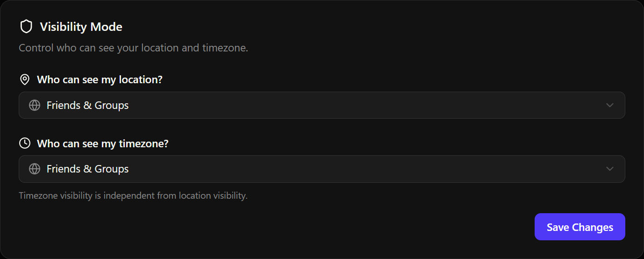Click the Visibility Mode heading

(x=81, y=27)
